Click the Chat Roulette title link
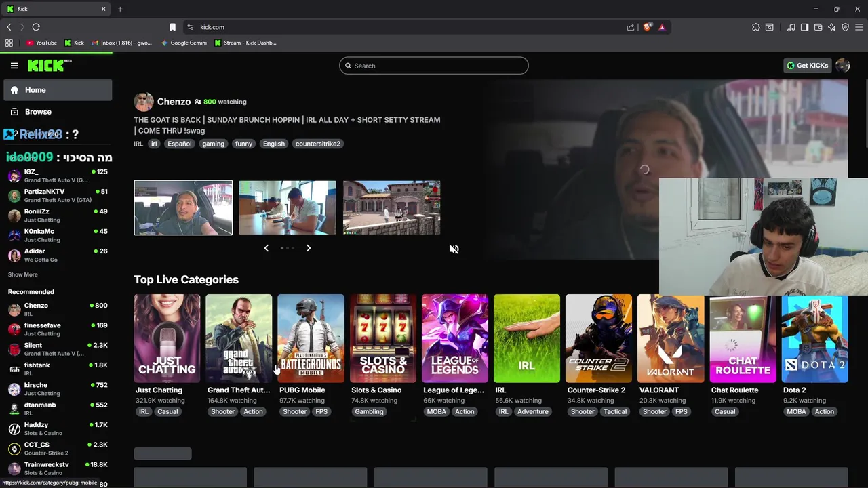 click(734, 390)
